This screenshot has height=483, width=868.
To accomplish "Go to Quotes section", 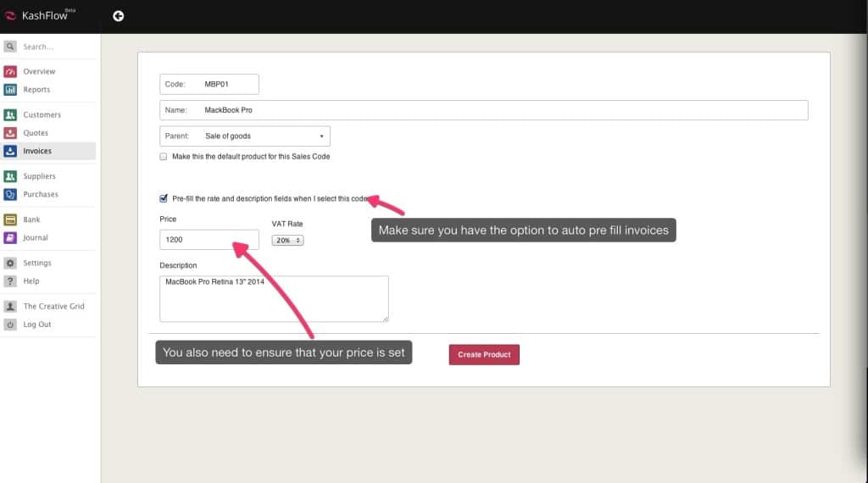I will (36, 133).
